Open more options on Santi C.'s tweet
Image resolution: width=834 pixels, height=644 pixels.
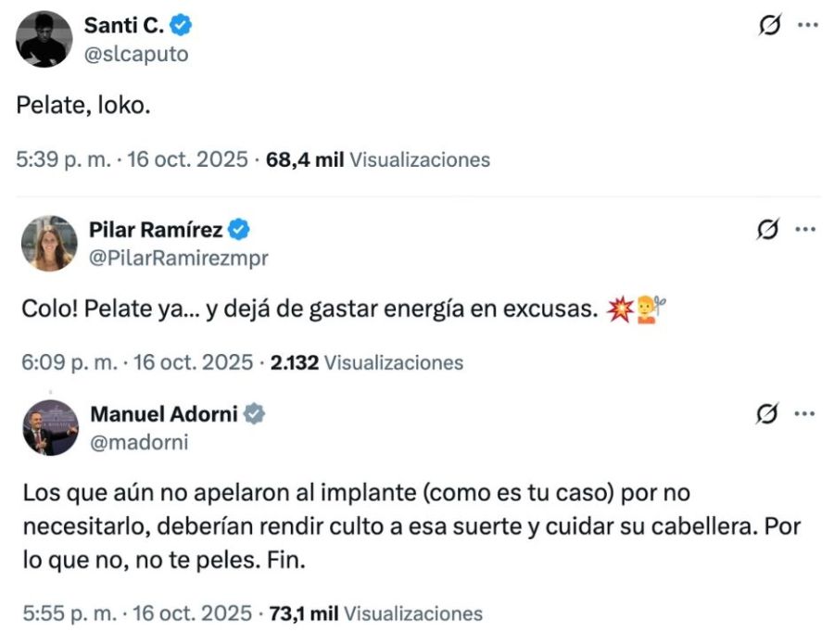808,26
